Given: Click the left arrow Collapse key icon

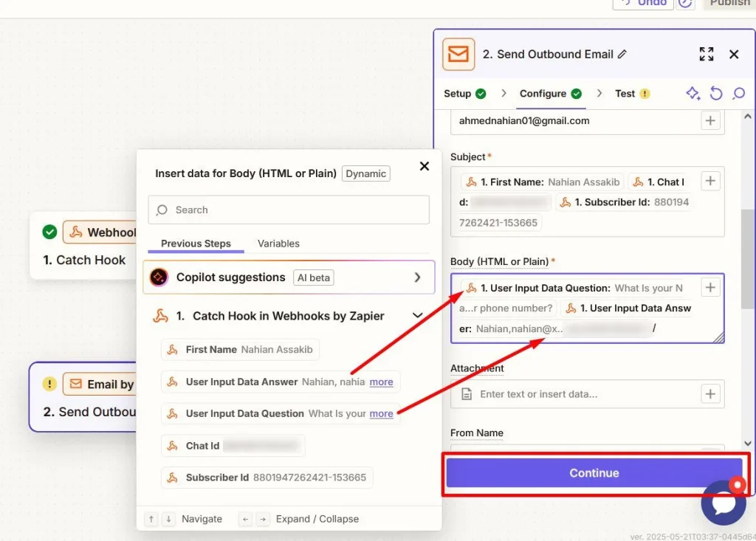Looking at the screenshot, I should pyautogui.click(x=245, y=519).
